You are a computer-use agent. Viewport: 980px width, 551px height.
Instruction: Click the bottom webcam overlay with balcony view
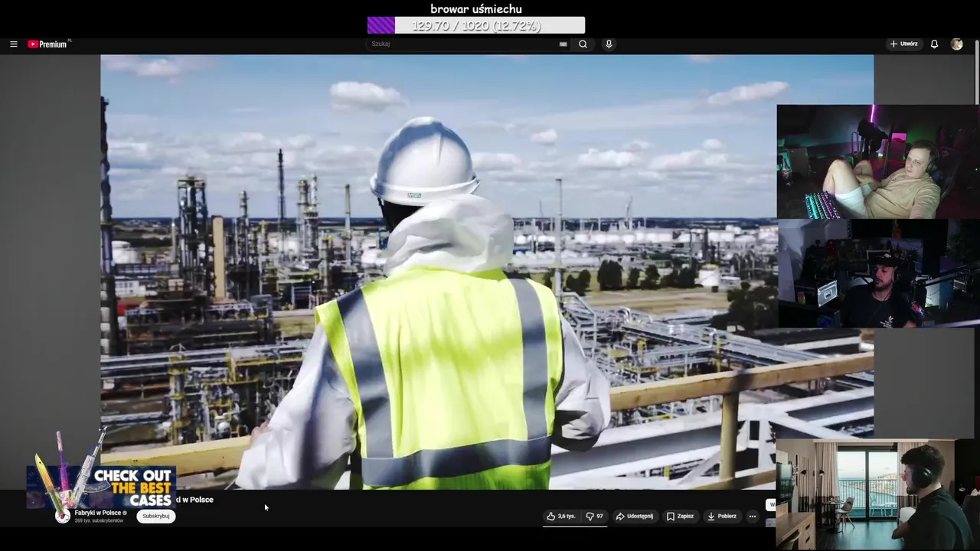pyautogui.click(x=877, y=494)
